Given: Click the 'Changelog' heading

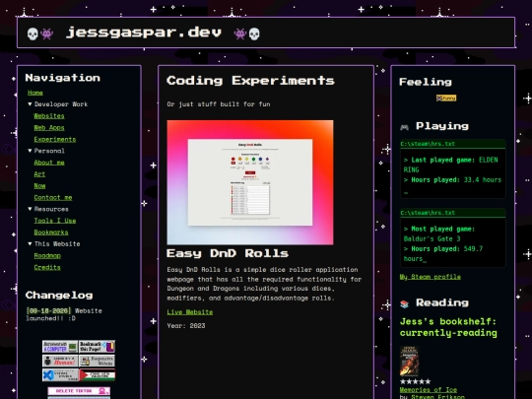Looking at the screenshot, I should point(59,296).
